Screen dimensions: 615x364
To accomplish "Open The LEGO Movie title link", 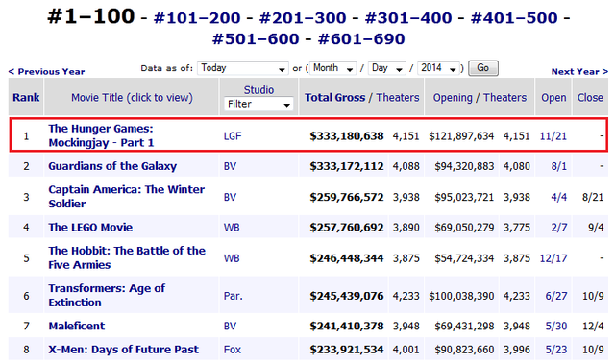I will pyautogui.click(x=90, y=228).
